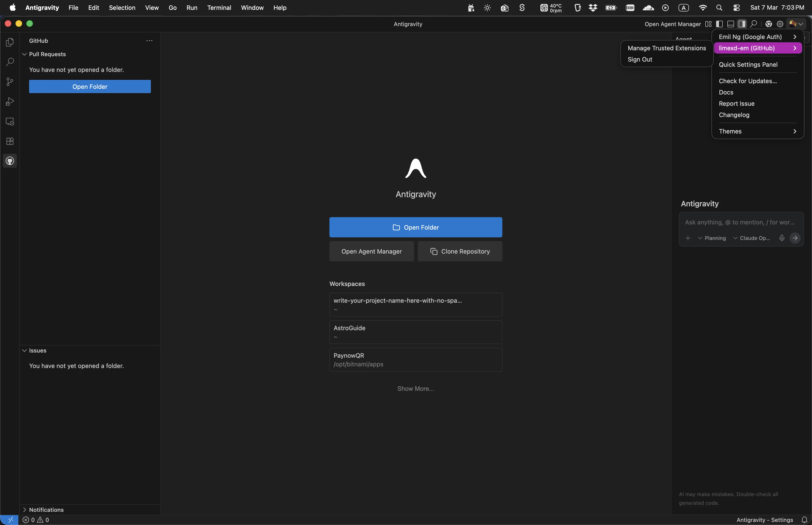Toggle primary side bar visibility icon
Viewport: 812px width, 525px height.
[x=719, y=24]
